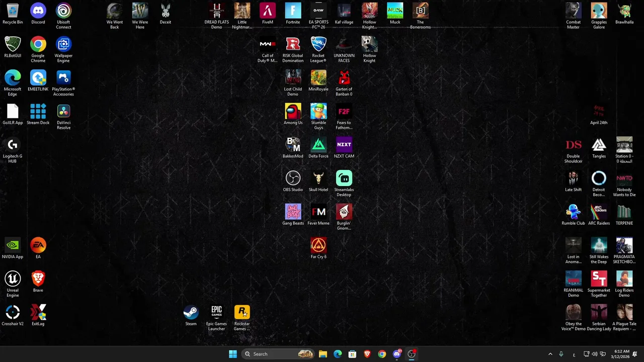Open BakkesMod shortcut
The width and height of the screenshot is (644, 362).
pyautogui.click(x=293, y=148)
